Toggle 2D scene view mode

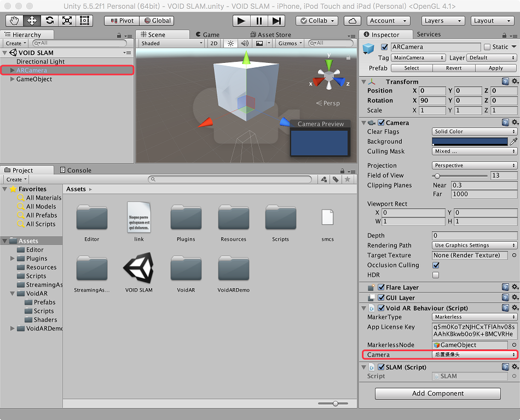[214, 43]
